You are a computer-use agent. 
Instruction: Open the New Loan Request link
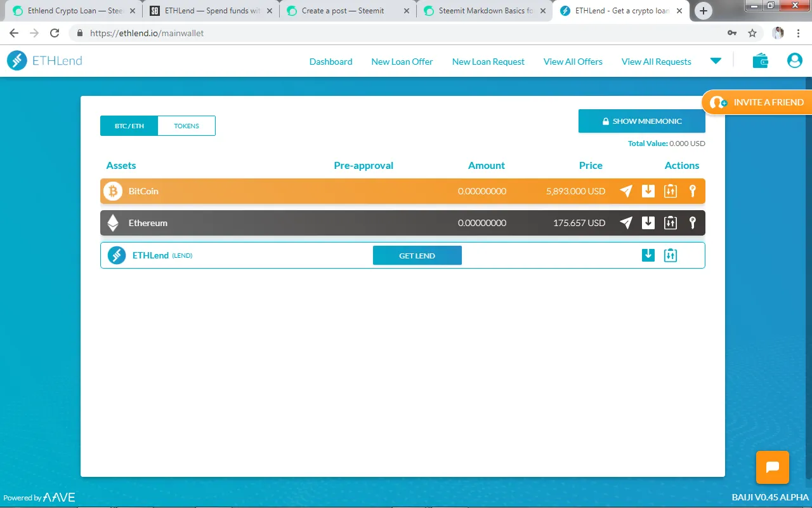pos(488,62)
